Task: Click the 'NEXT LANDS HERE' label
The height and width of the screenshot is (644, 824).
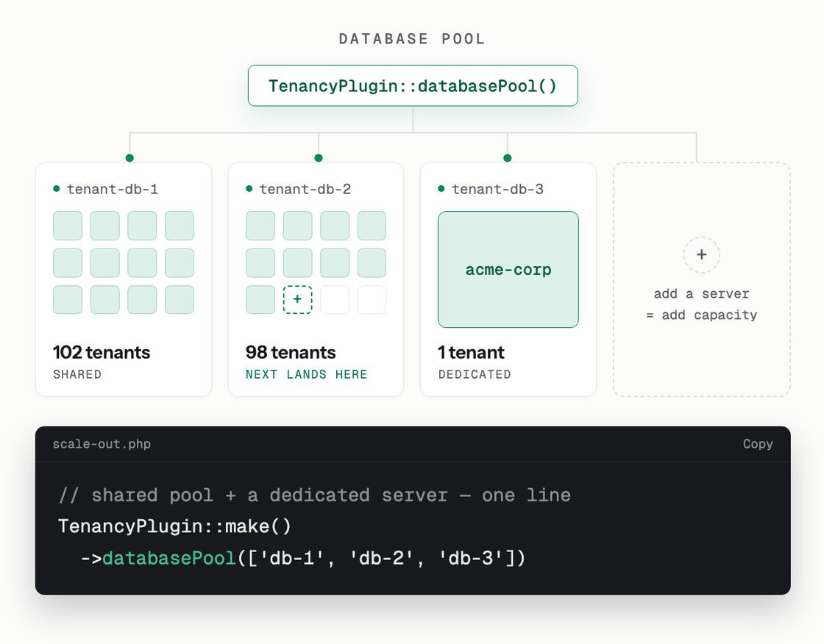Action: [x=306, y=374]
